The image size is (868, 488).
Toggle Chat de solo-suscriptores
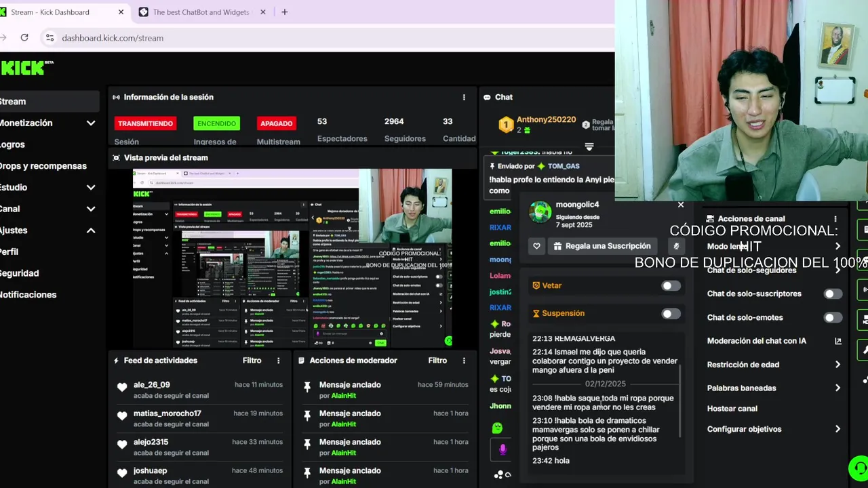point(833,294)
